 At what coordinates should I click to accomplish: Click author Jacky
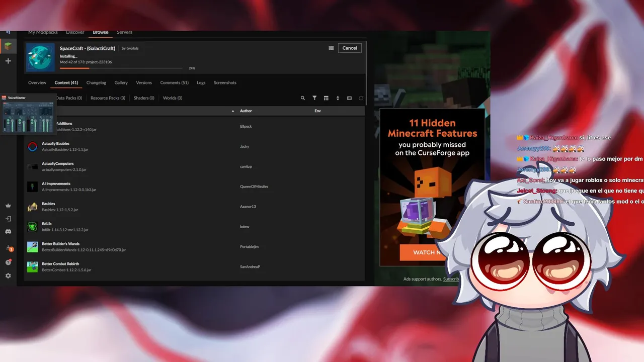coord(245,146)
